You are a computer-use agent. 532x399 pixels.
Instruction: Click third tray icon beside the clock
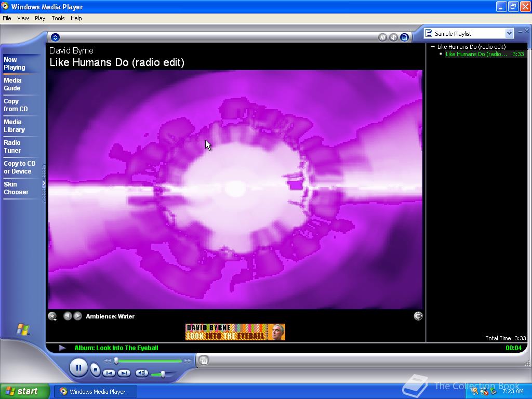pos(494,392)
